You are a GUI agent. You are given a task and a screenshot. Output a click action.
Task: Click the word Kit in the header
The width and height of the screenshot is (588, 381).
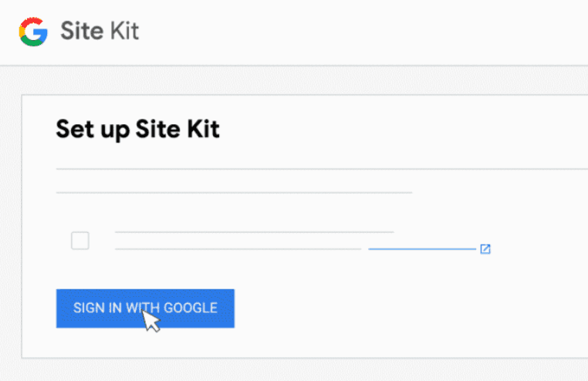coord(124,31)
